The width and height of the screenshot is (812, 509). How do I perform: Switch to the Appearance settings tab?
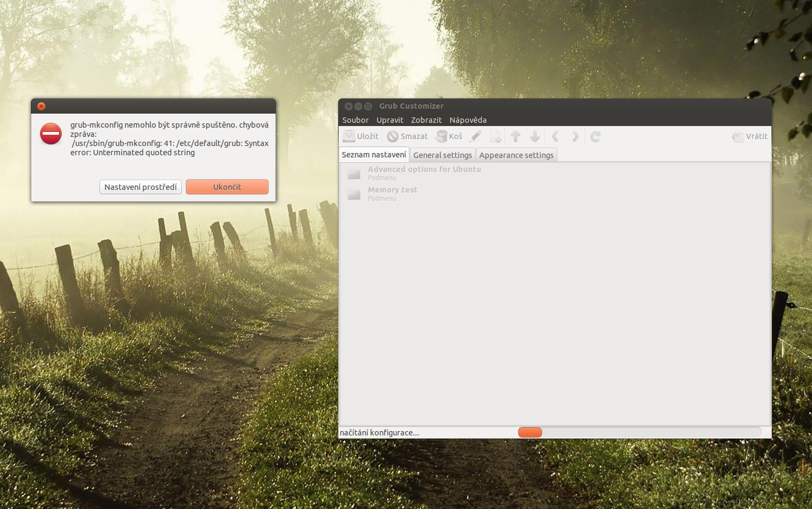tap(517, 155)
